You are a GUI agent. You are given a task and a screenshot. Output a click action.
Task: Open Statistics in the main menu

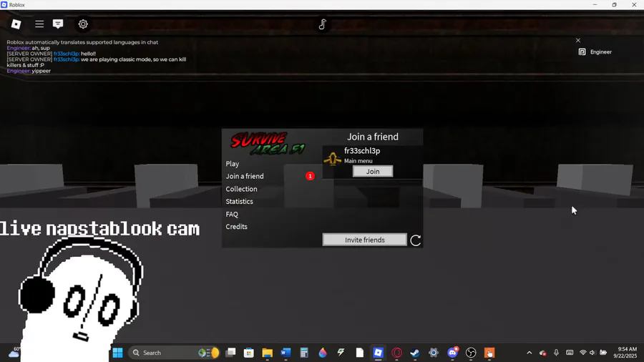pos(239,202)
